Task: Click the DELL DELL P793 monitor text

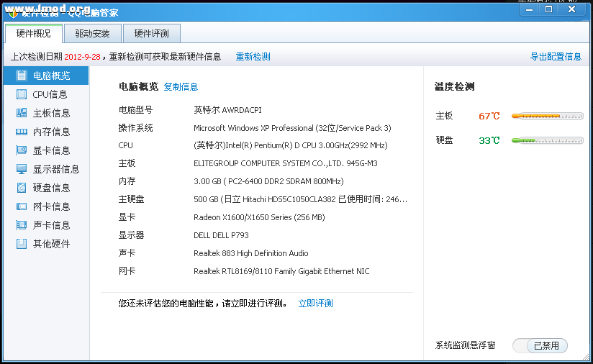Action: (x=221, y=235)
